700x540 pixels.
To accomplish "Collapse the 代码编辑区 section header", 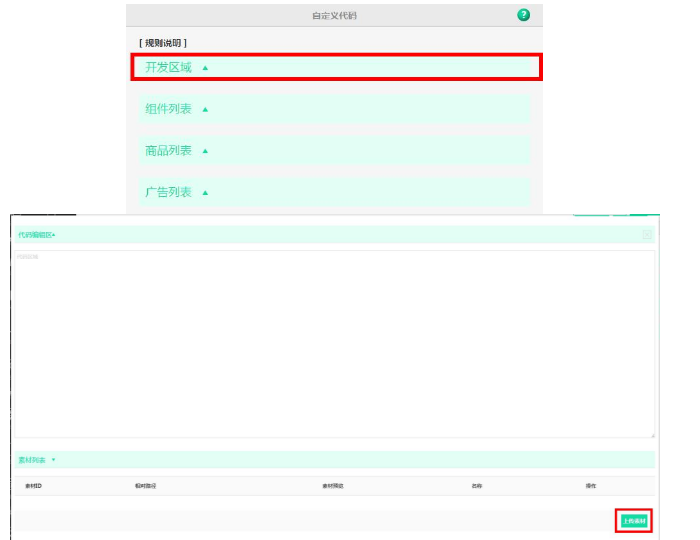I will click(x=36, y=235).
